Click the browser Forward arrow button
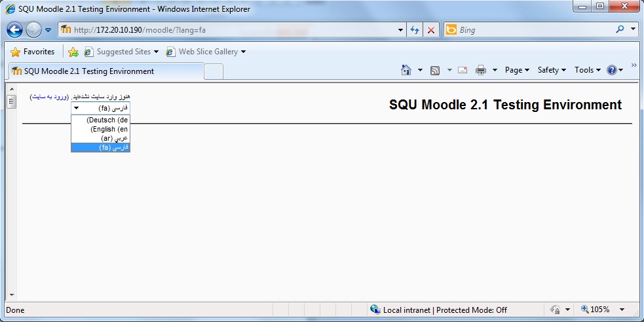Viewport: 644px width, 322px height. [33, 30]
